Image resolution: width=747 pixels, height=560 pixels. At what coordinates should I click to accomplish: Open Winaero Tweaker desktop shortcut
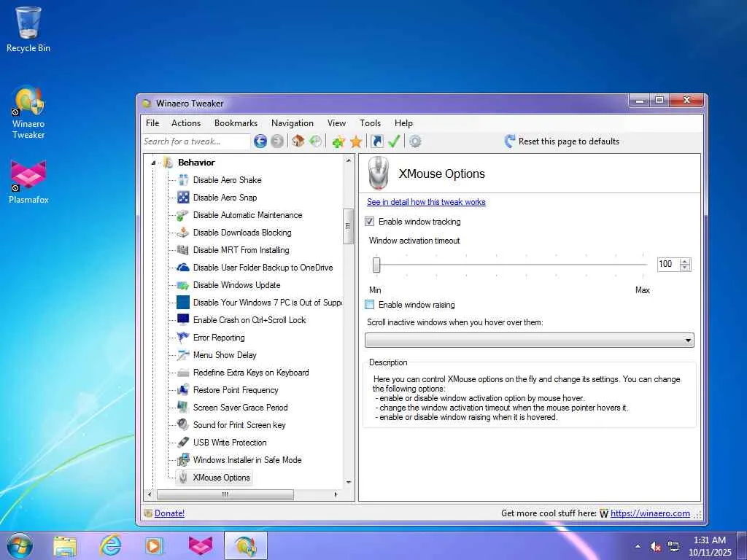(x=28, y=113)
